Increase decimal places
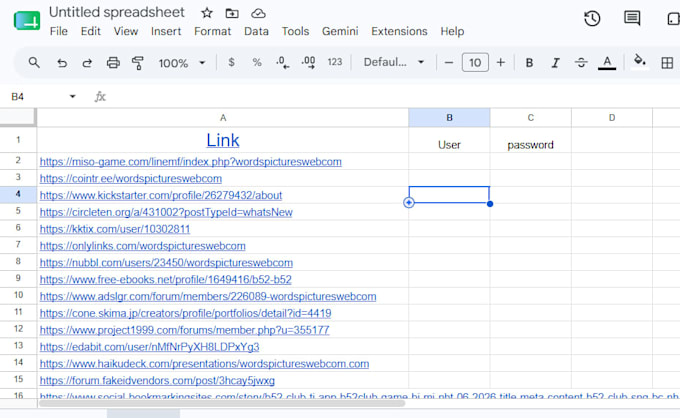This screenshot has height=418, width=680. (x=308, y=62)
